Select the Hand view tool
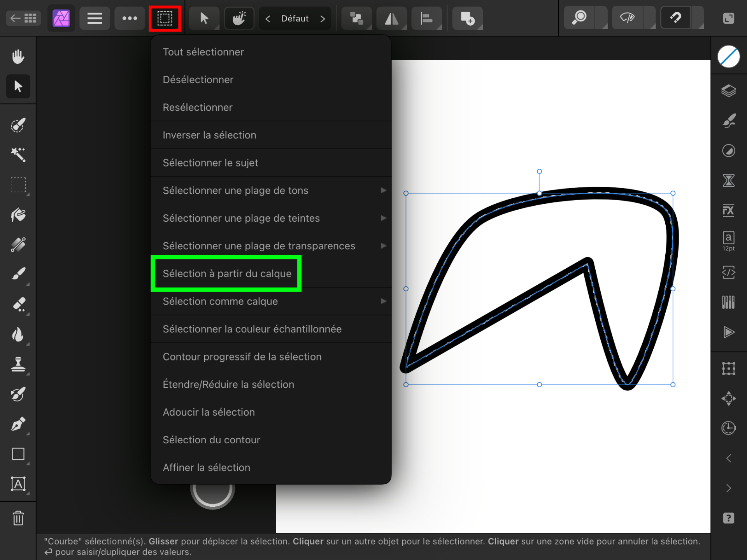 pos(18,56)
